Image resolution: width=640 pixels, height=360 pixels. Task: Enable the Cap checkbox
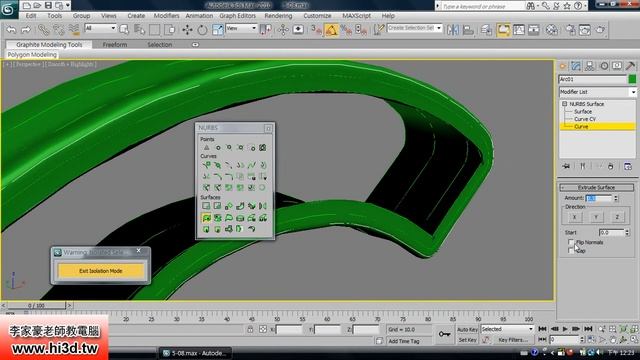(571, 251)
